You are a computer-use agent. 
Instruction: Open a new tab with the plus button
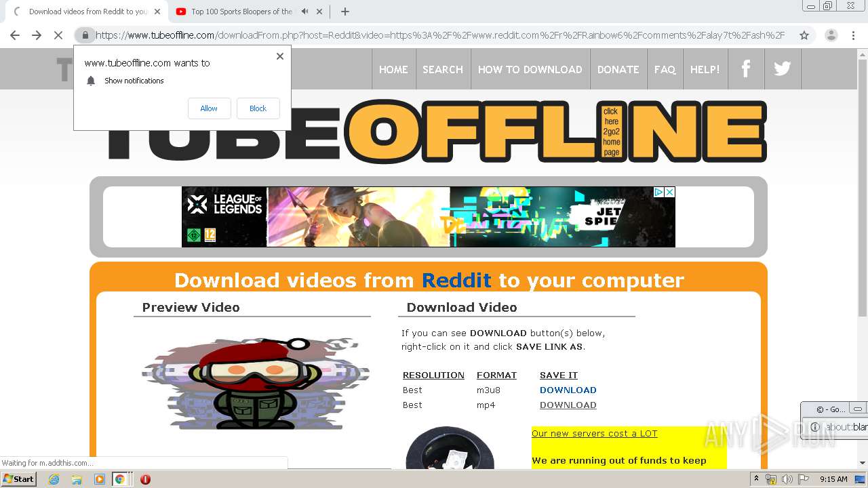[x=345, y=12]
